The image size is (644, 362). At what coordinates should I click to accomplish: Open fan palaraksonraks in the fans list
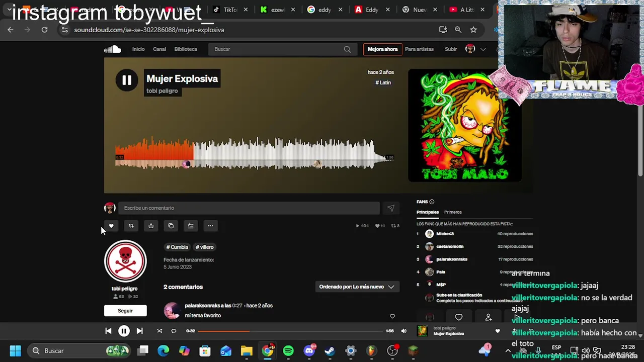[x=452, y=259]
